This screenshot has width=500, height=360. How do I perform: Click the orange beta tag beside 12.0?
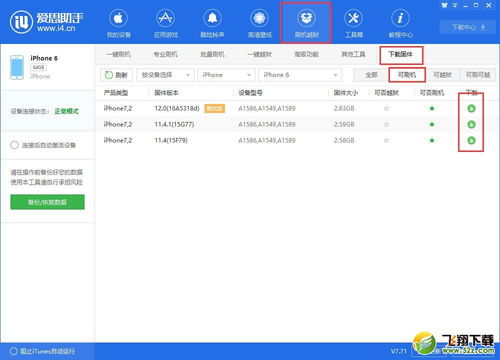point(215,108)
